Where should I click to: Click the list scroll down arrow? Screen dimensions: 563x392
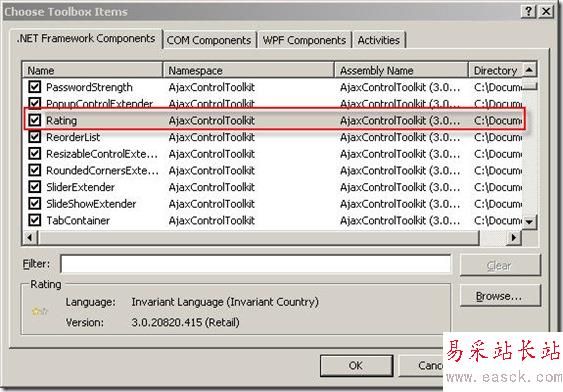pos(530,221)
